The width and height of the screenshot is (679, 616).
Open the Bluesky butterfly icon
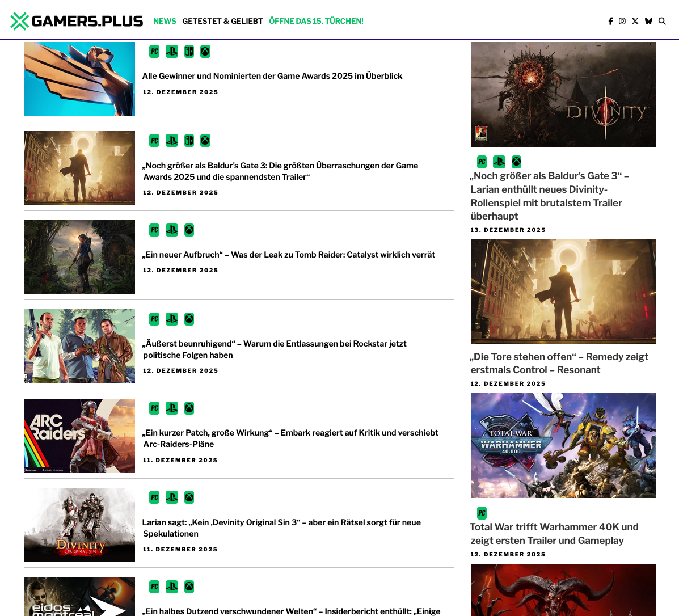pyautogui.click(x=648, y=21)
